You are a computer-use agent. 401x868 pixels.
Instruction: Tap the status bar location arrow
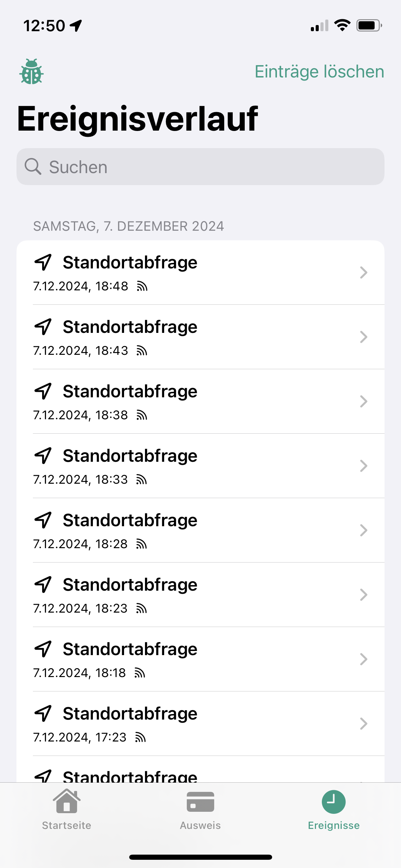point(76,25)
